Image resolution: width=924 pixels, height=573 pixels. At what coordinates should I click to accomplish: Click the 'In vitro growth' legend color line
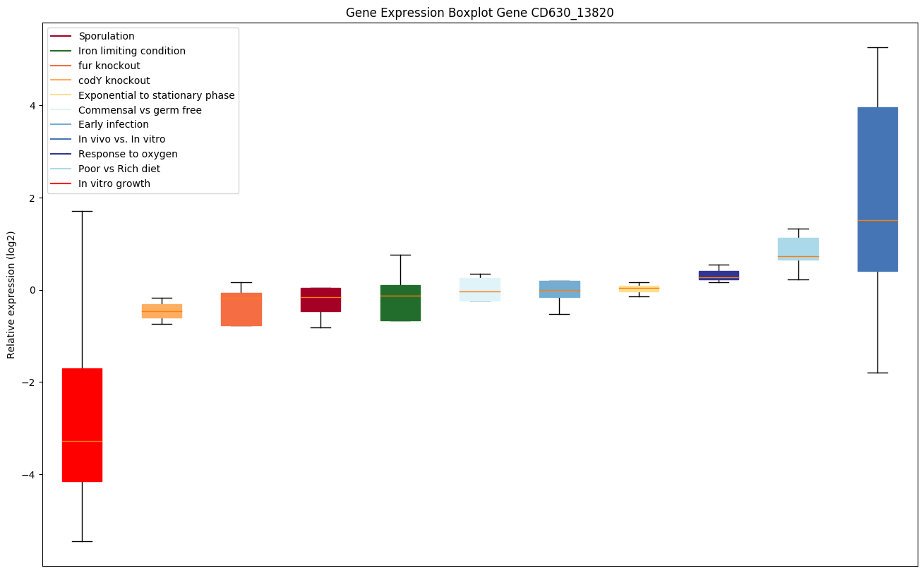pos(61,184)
